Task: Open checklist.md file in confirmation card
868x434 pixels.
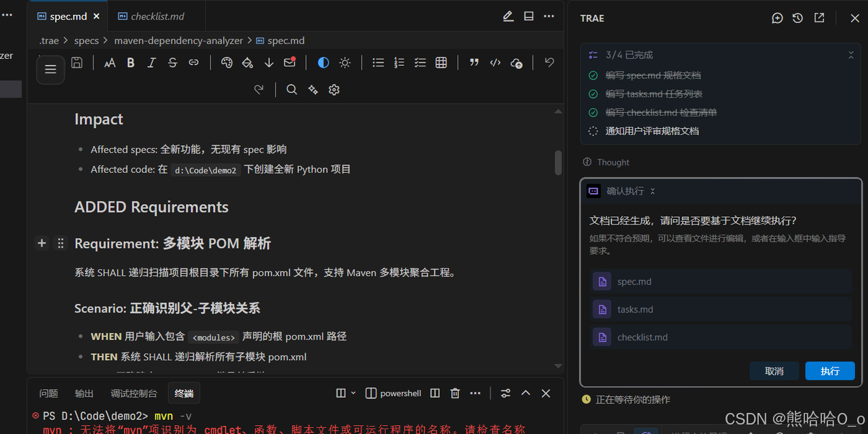Action: point(721,337)
